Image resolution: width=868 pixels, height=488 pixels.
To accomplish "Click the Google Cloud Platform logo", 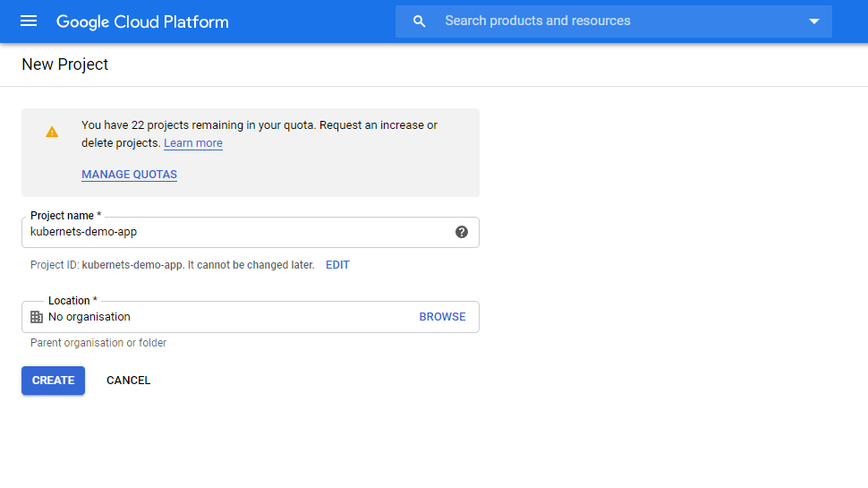I will pos(142,21).
